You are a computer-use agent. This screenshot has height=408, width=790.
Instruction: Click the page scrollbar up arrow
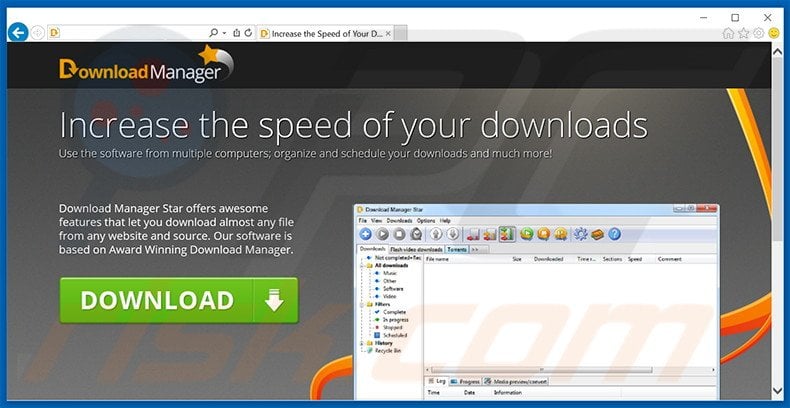click(x=777, y=50)
